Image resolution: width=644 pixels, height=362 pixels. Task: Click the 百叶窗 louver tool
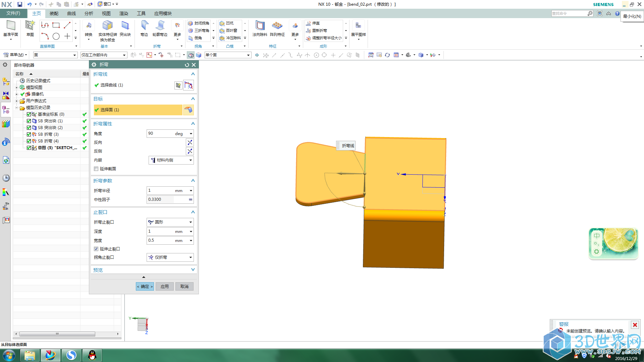click(228, 31)
